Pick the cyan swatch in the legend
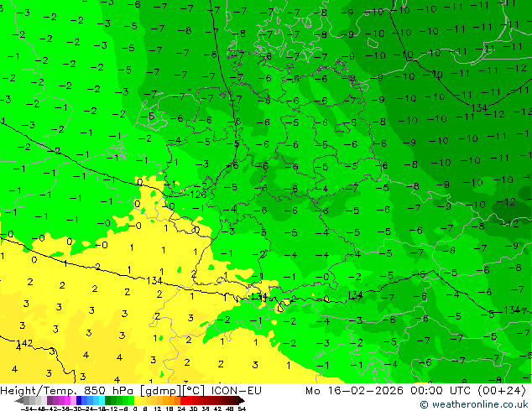532x411 pixels. (x=102, y=400)
